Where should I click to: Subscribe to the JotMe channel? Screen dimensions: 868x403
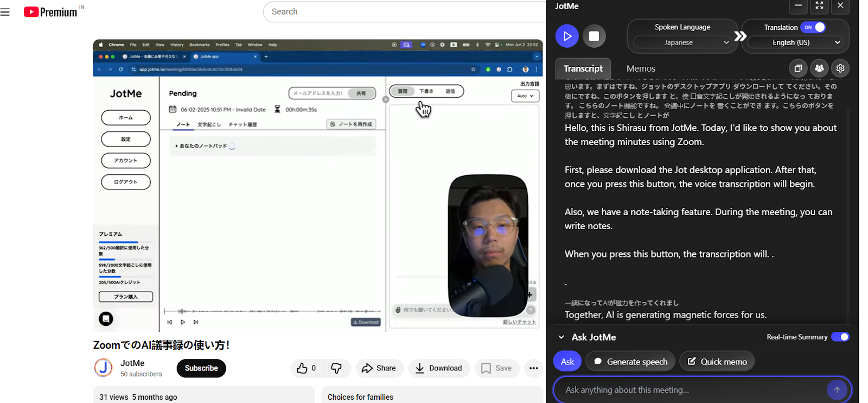201,368
